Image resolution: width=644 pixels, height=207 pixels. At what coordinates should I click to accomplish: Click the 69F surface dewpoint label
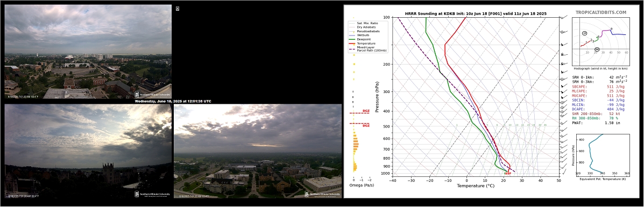(508, 173)
